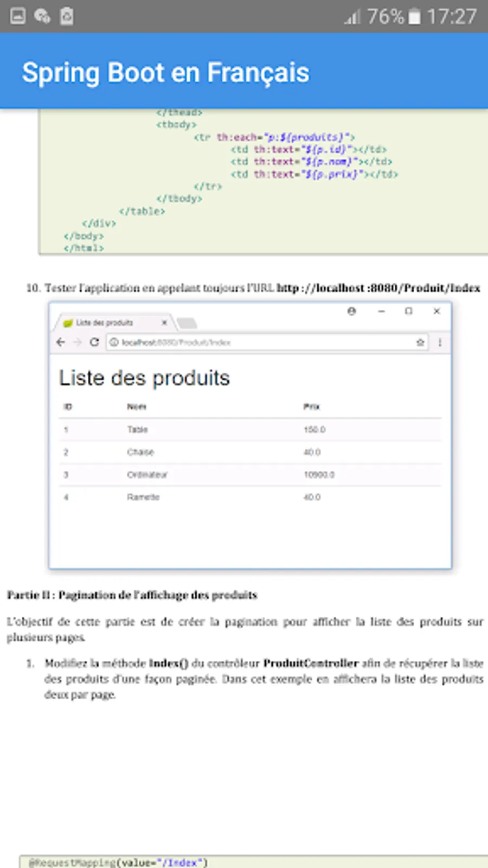
Task: Tap the ${p.id} code line
Action: pos(309,150)
